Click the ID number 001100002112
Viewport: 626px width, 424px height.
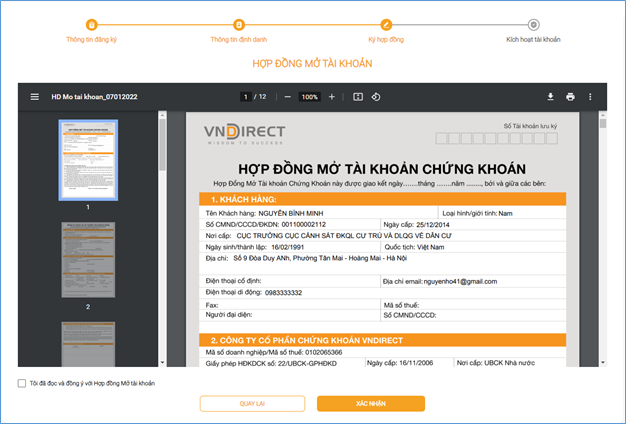click(x=303, y=224)
